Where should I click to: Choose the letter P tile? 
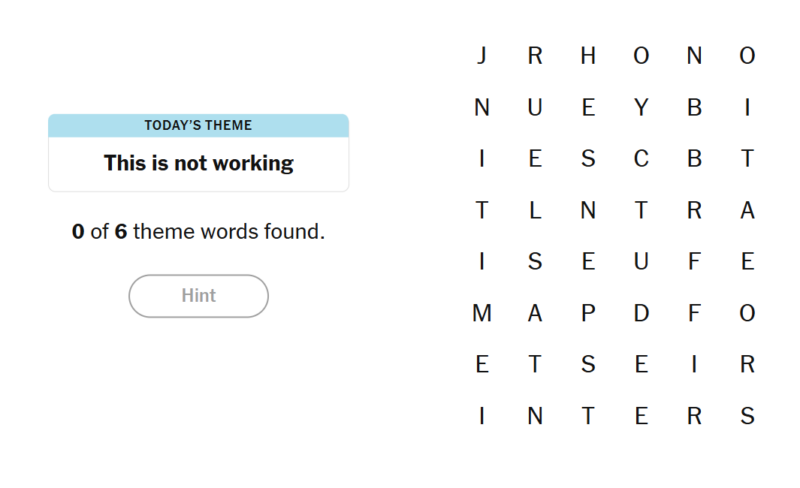(588, 314)
